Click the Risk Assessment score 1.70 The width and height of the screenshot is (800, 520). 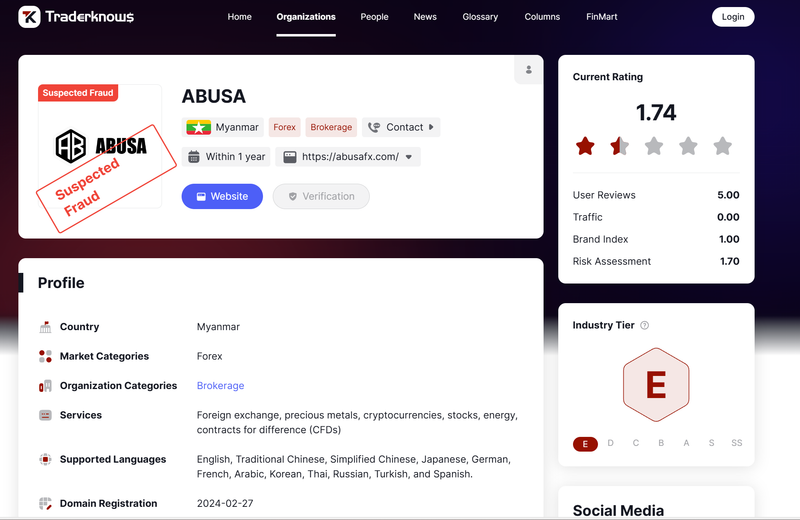730,261
